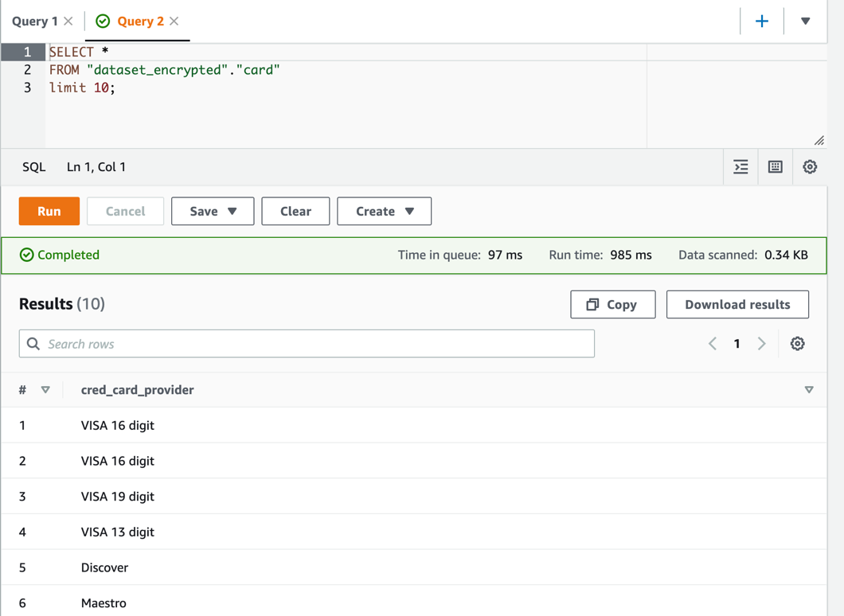This screenshot has width=844, height=616.
Task: Focus the Search rows field
Action: [x=307, y=344]
